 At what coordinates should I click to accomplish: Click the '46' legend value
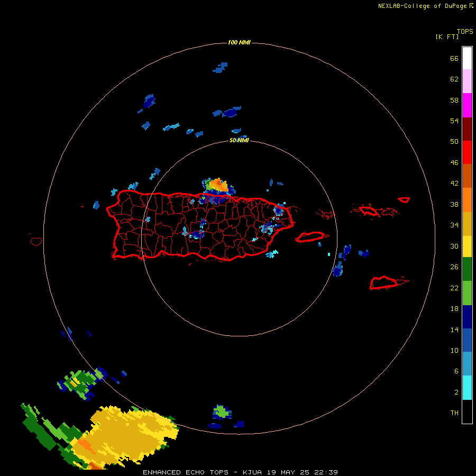click(454, 162)
